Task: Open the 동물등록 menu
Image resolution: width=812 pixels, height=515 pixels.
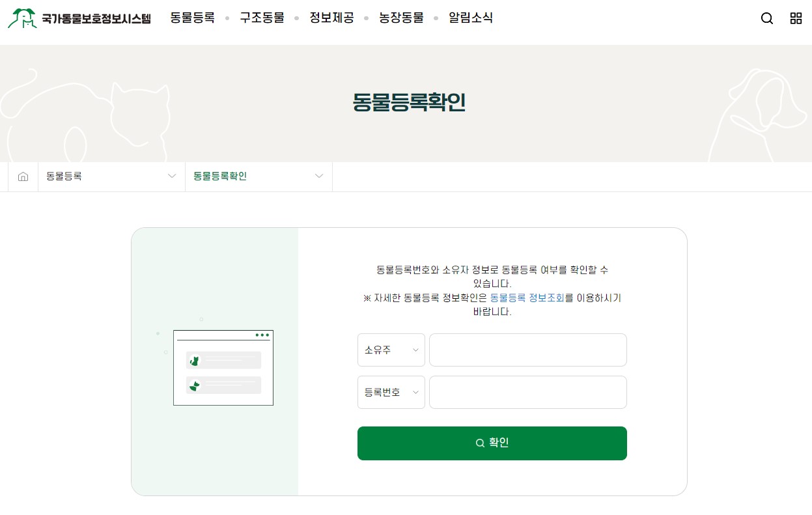Action: point(192,18)
